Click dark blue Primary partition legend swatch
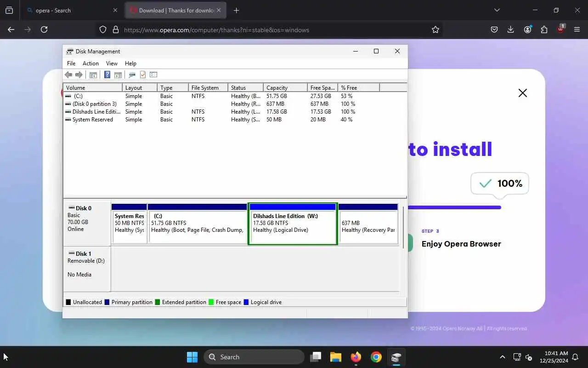 click(107, 302)
